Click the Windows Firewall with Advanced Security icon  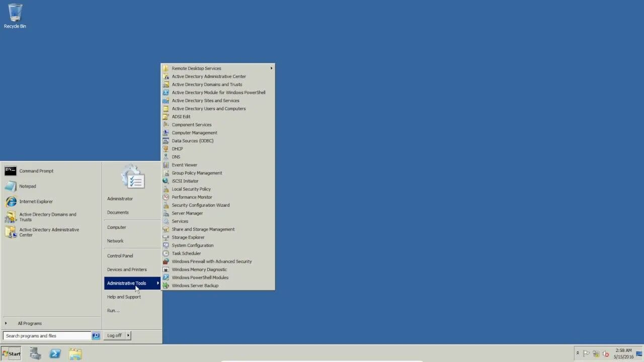click(x=166, y=261)
